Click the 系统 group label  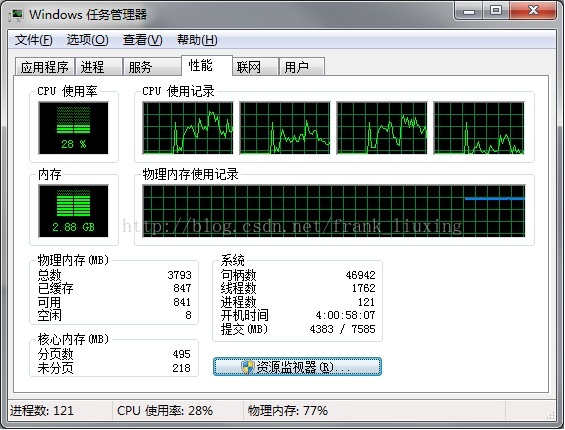coord(233,260)
